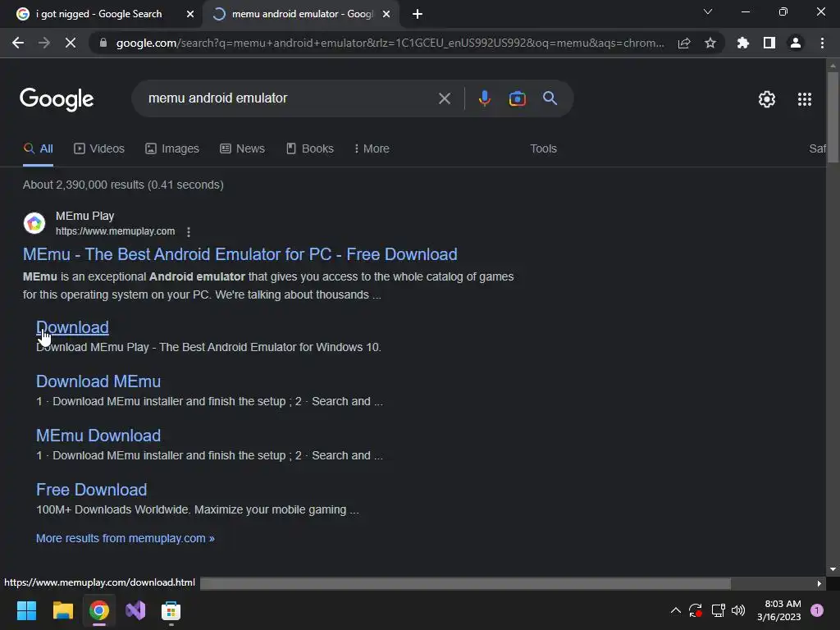
Task: Open the volume speaker tray icon
Action: (738, 610)
